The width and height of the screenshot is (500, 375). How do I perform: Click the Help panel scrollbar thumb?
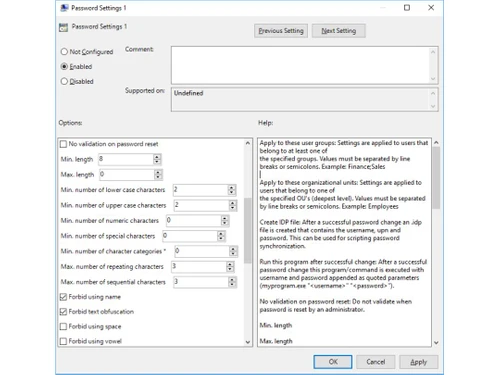click(x=436, y=178)
